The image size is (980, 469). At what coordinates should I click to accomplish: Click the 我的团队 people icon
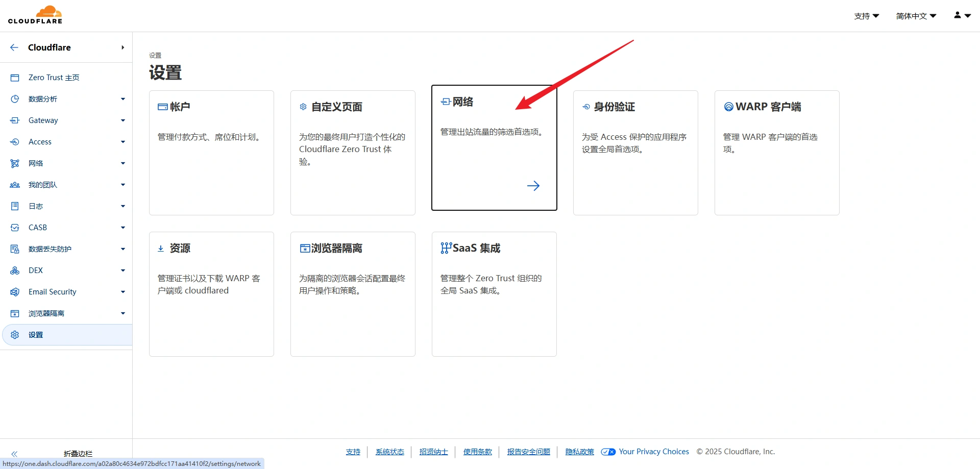pos(15,185)
